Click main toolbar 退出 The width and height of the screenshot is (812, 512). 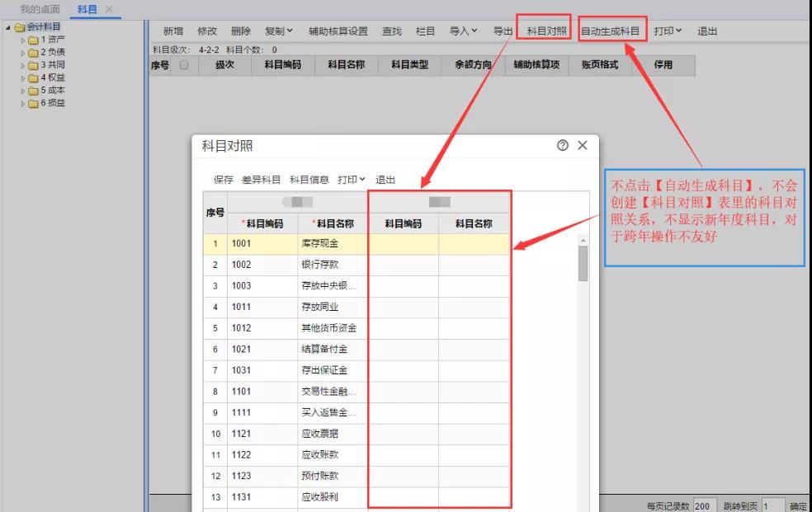click(x=707, y=31)
